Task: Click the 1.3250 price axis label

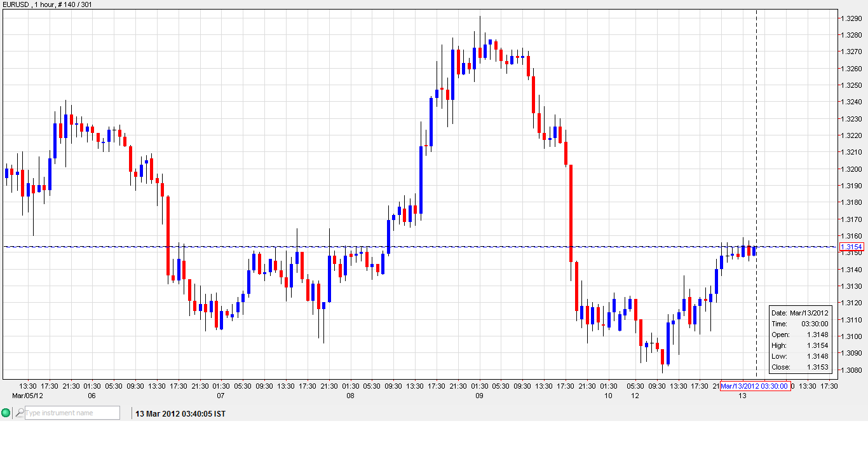Action: [x=852, y=85]
